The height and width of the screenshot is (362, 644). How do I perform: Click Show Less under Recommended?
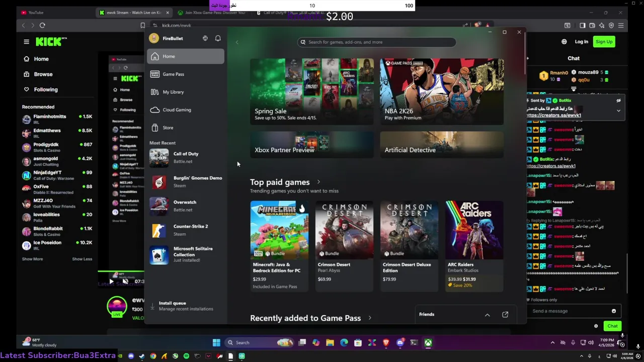(82, 259)
